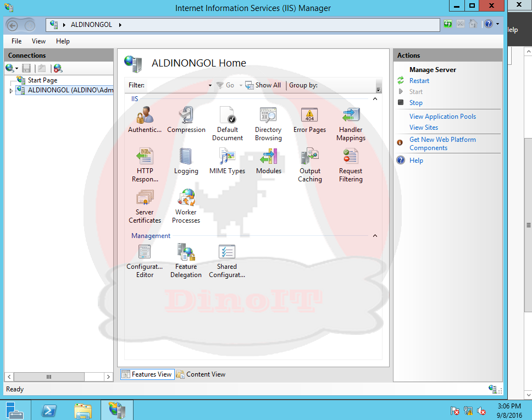Click Get New Web Platform Components
This screenshot has height=420, width=532.
click(x=442, y=143)
